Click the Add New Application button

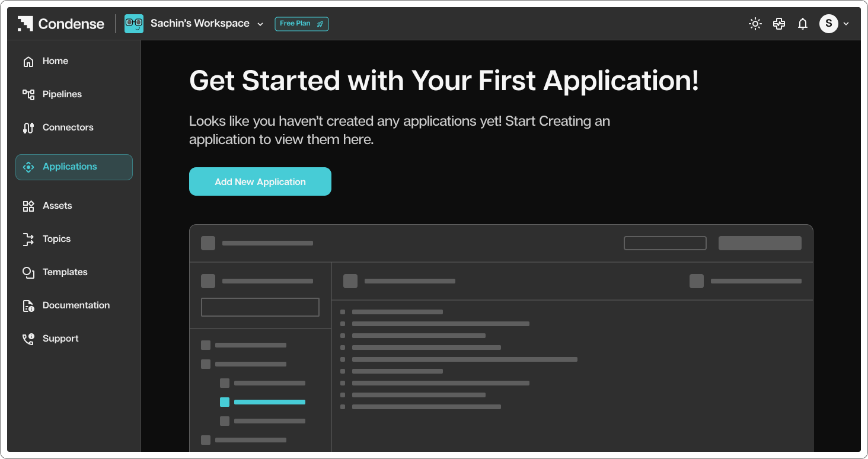[260, 181]
